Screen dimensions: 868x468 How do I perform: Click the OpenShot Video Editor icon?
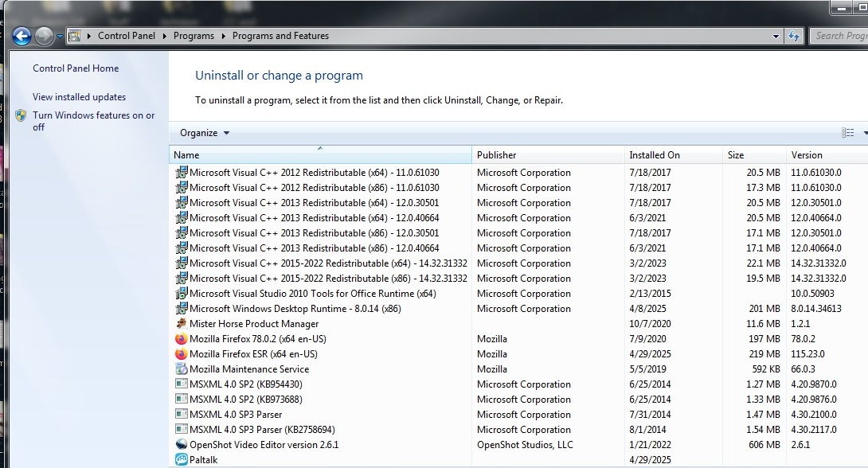click(181, 444)
